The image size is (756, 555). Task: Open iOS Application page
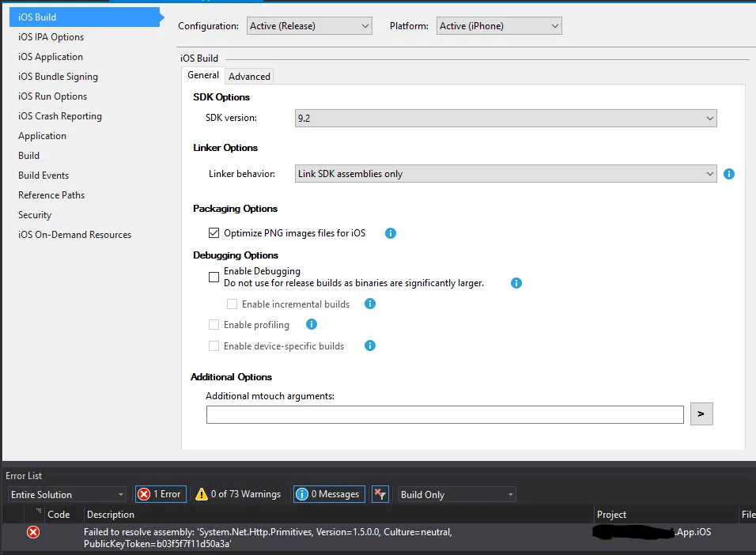50,57
